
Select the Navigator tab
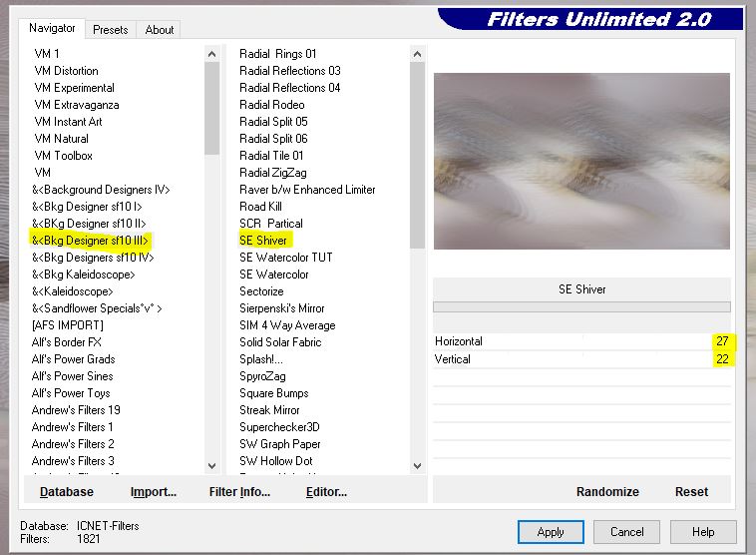tap(52, 28)
